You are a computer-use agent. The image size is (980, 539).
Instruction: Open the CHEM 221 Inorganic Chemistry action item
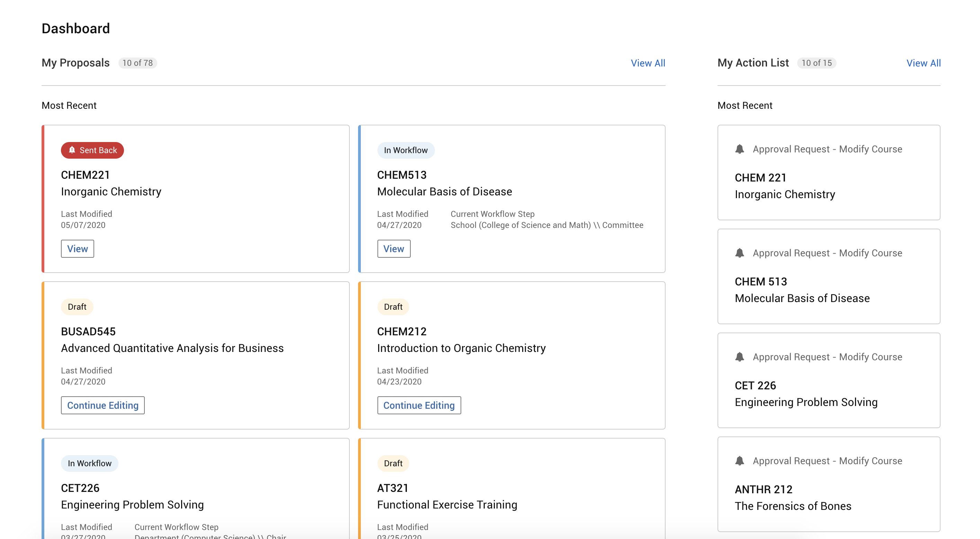(x=829, y=173)
